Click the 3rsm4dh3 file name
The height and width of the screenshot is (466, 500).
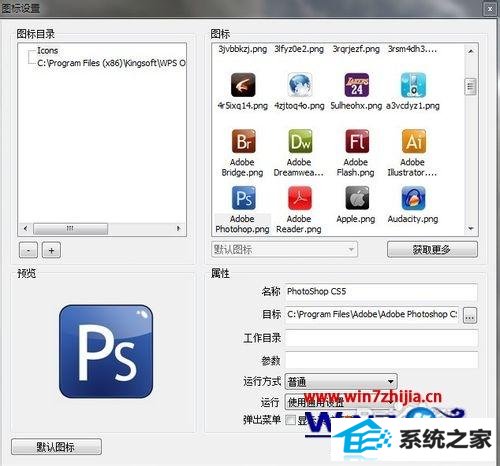[x=412, y=49]
